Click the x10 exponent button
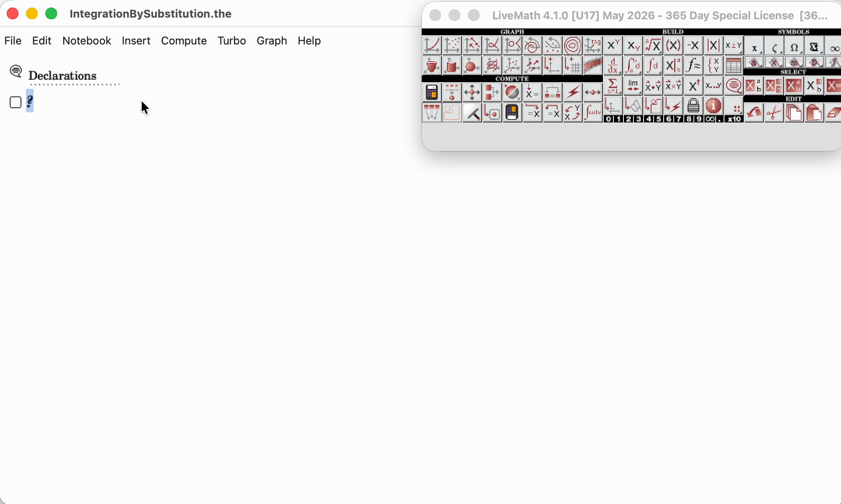The image size is (841, 504). tap(734, 119)
